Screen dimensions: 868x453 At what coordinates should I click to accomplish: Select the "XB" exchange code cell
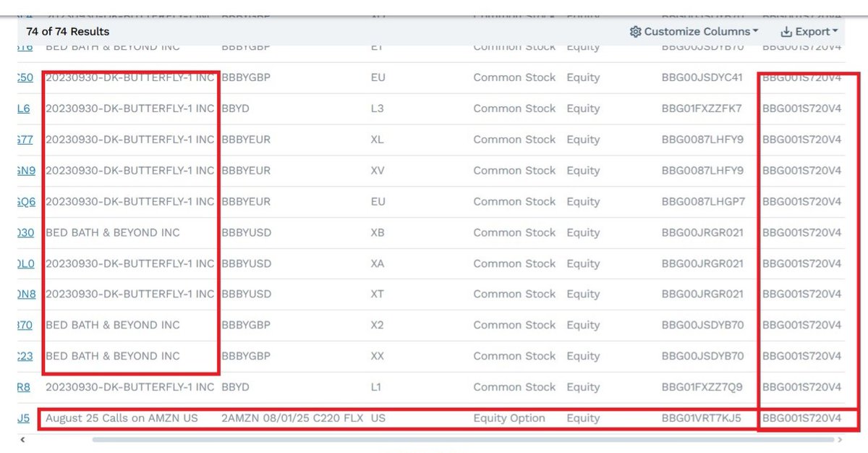pyautogui.click(x=378, y=233)
